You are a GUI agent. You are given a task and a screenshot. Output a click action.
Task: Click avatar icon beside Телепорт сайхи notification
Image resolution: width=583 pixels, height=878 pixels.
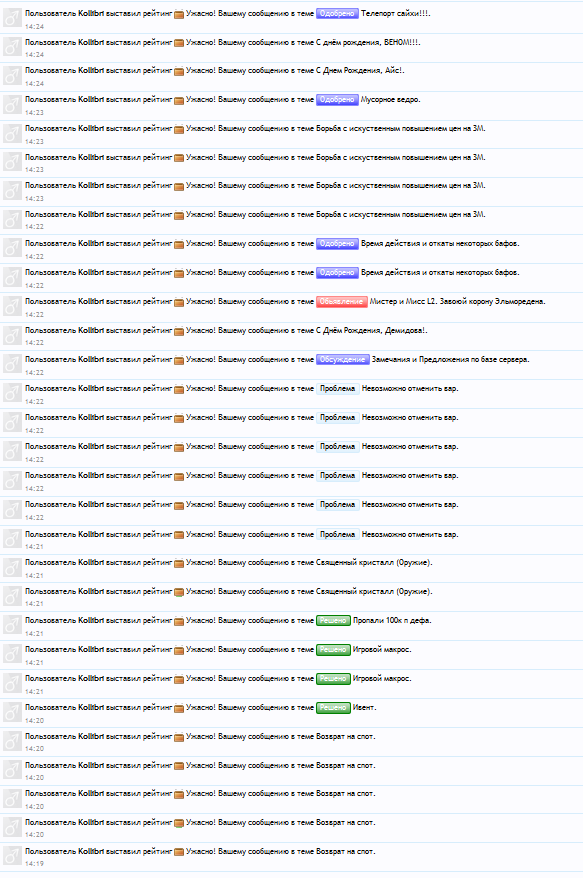point(12,18)
